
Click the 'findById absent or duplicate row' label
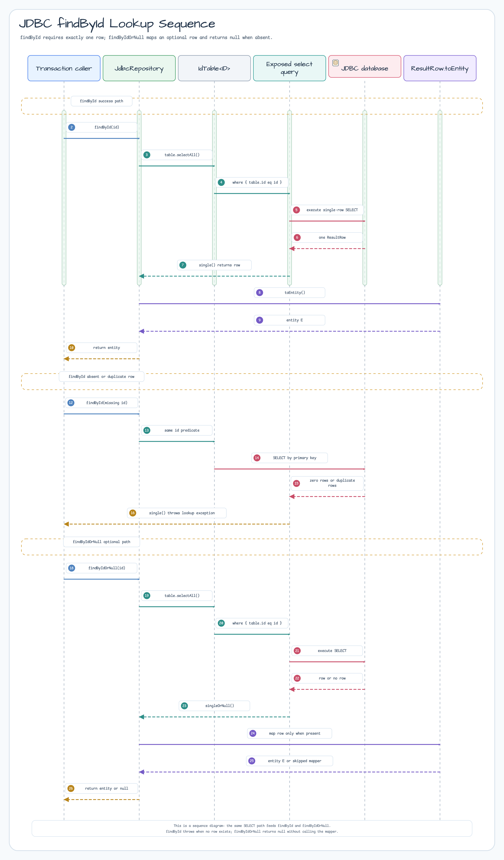click(x=102, y=377)
